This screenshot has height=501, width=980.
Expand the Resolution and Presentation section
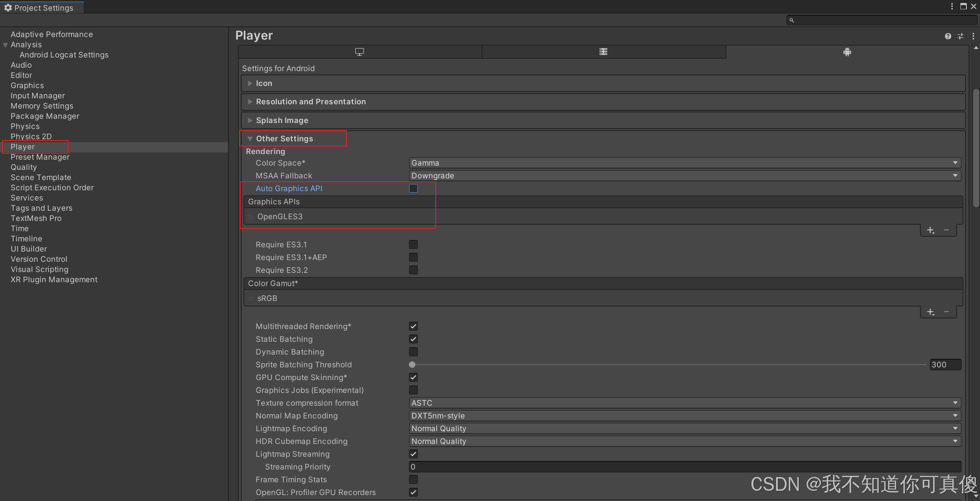311,102
